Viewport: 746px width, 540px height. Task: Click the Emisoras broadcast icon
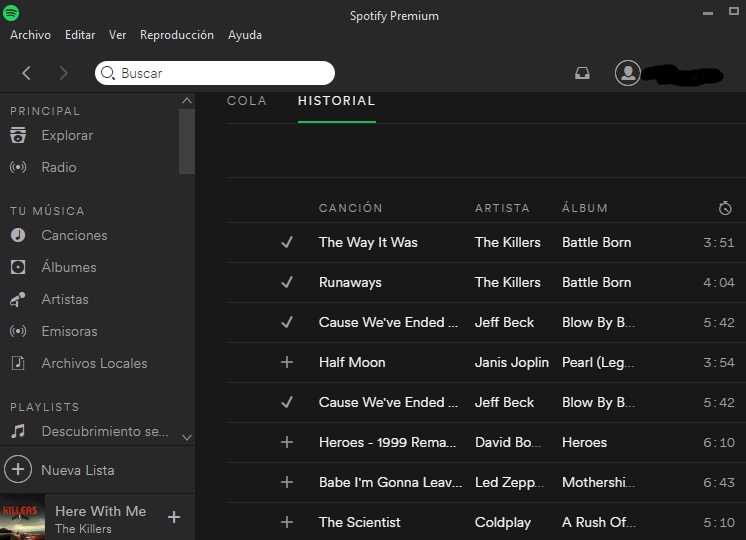(x=18, y=331)
